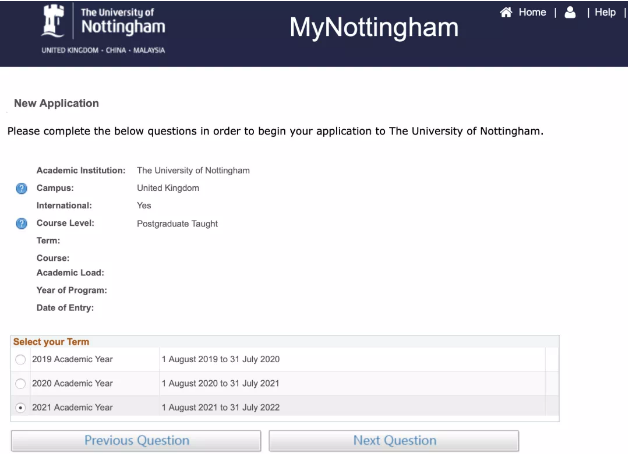Select the 2019 Academic Year radio button
The width and height of the screenshot is (628, 454).
21,360
